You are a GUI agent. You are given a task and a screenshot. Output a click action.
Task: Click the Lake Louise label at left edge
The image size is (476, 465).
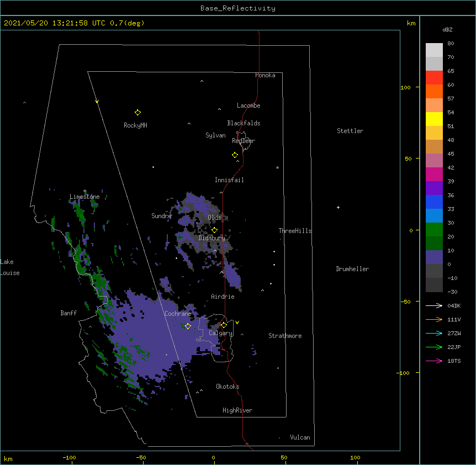[x=10, y=267]
